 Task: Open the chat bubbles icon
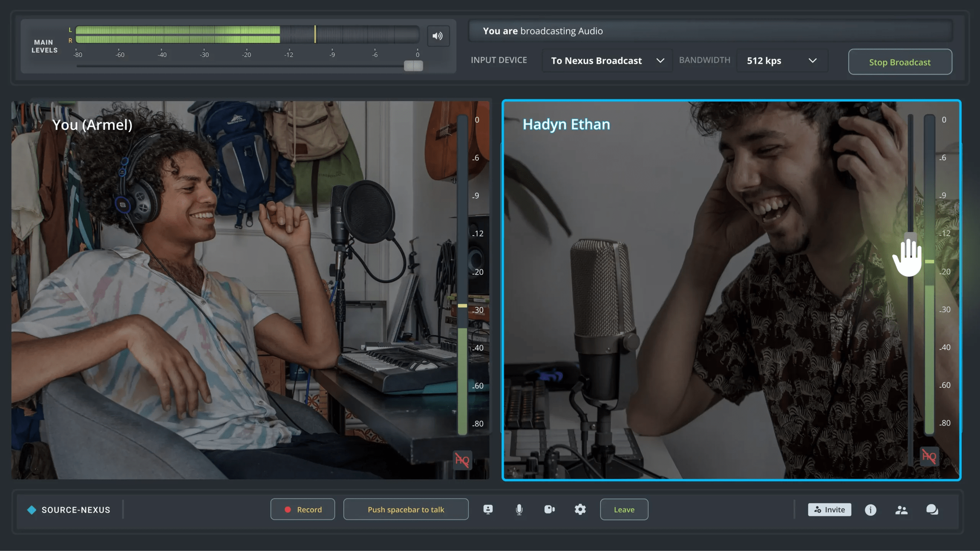[932, 510]
